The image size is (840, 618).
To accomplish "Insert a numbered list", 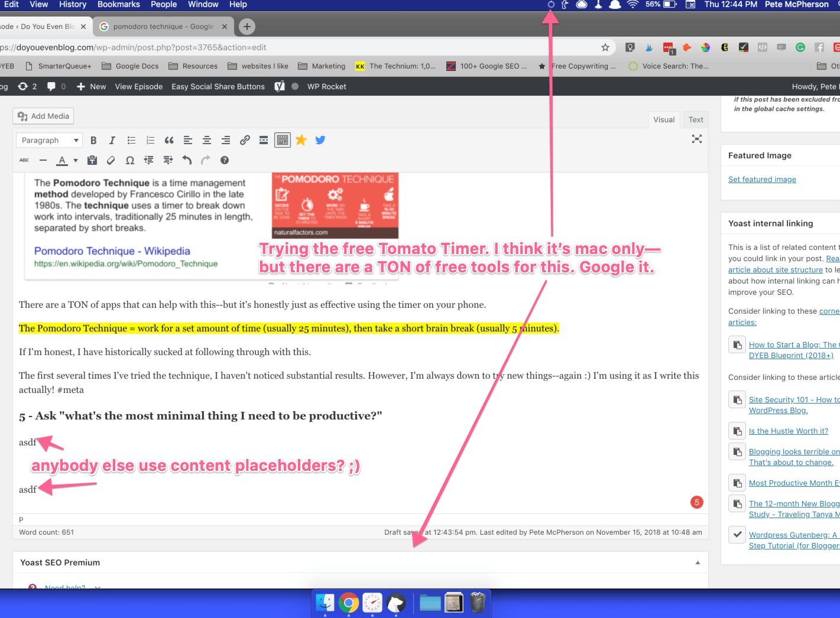I will (150, 140).
